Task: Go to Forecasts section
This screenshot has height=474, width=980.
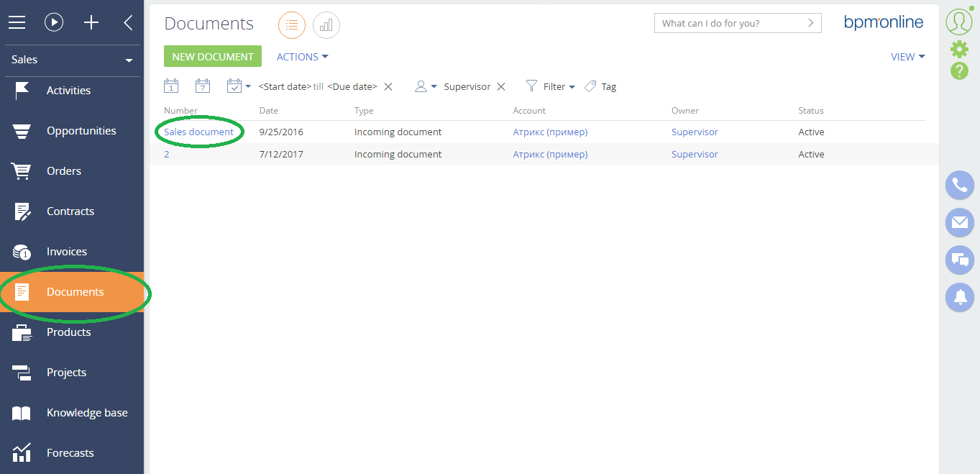Action: (x=72, y=453)
